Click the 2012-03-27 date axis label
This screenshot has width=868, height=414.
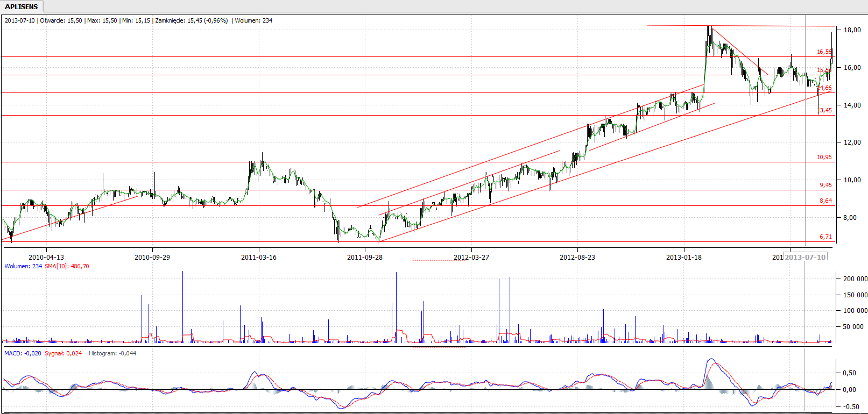(471, 258)
